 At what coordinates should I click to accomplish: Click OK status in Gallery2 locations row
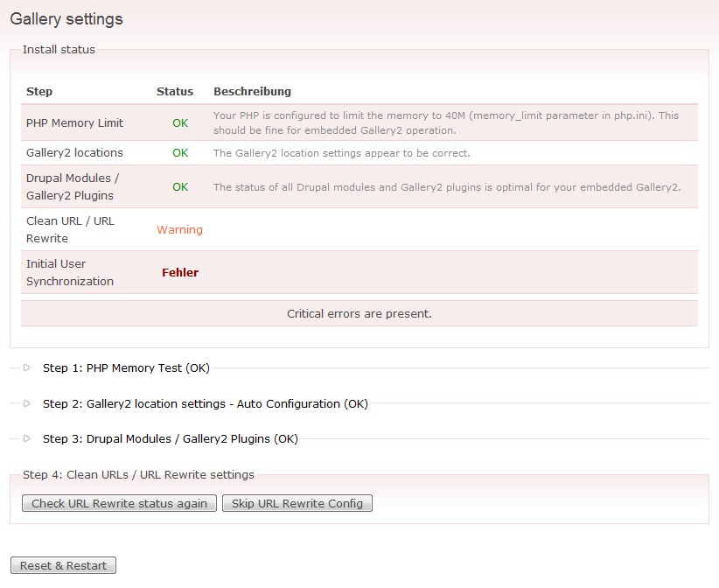pyautogui.click(x=180, y=153)
